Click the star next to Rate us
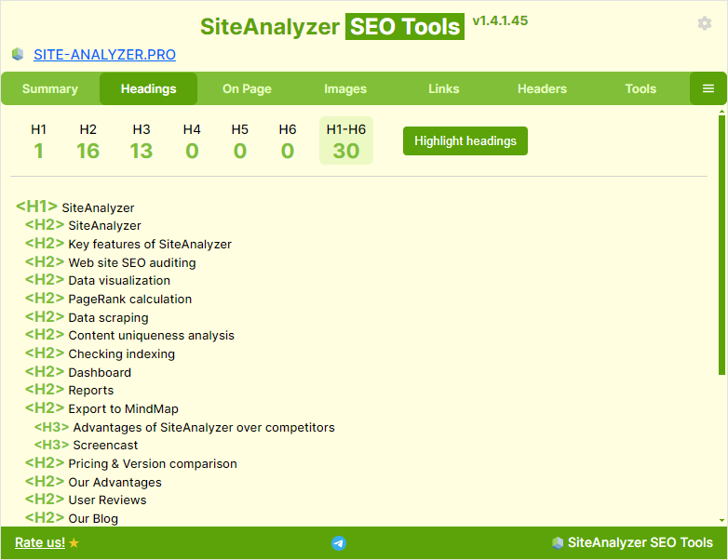The width and height of the screenshot is (728, 560). (74, 542)
